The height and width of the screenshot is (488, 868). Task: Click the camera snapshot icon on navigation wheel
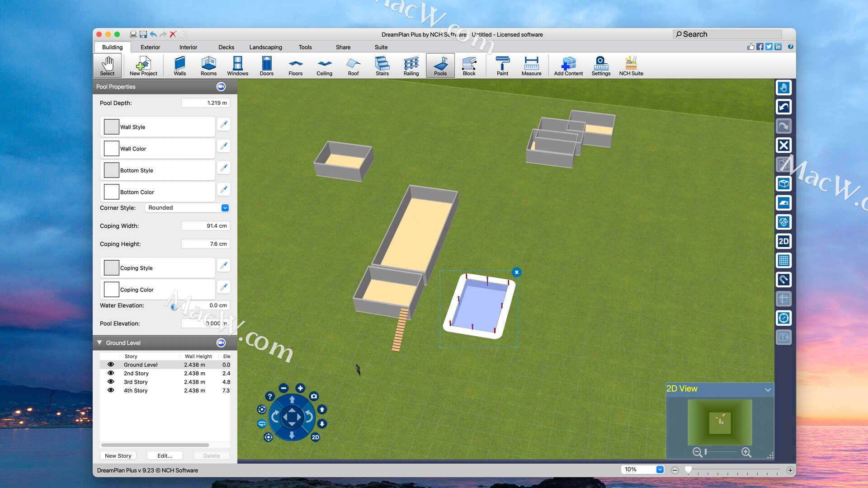314,396
